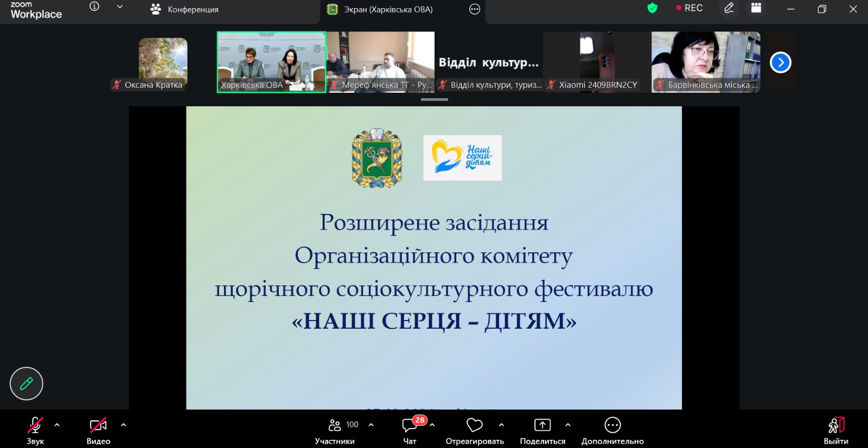Click the green annotation pencil button
868x448 pixels.
(x=26, y=383)
